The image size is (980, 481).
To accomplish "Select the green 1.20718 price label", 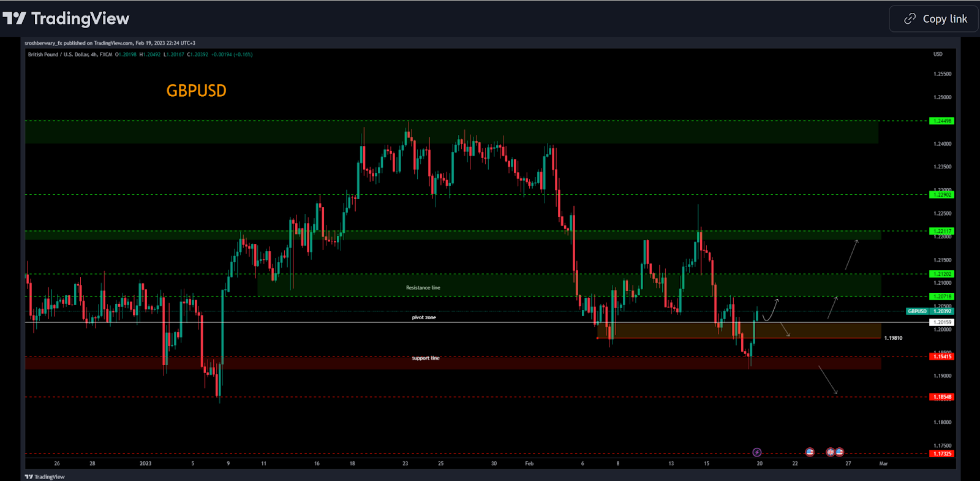I will [x=941, y=297].
